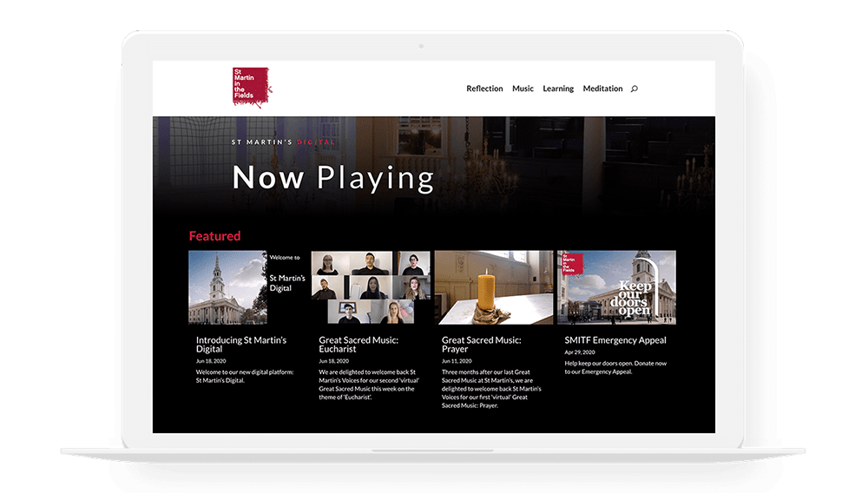Select the Jun 18, 2020 date under Introducing
The height and width of the screenshot is (493, 868).
click(x=211, y=361)
